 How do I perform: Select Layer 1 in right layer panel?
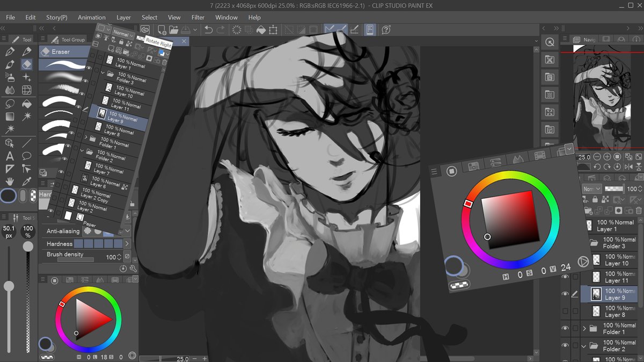(613, 226)
